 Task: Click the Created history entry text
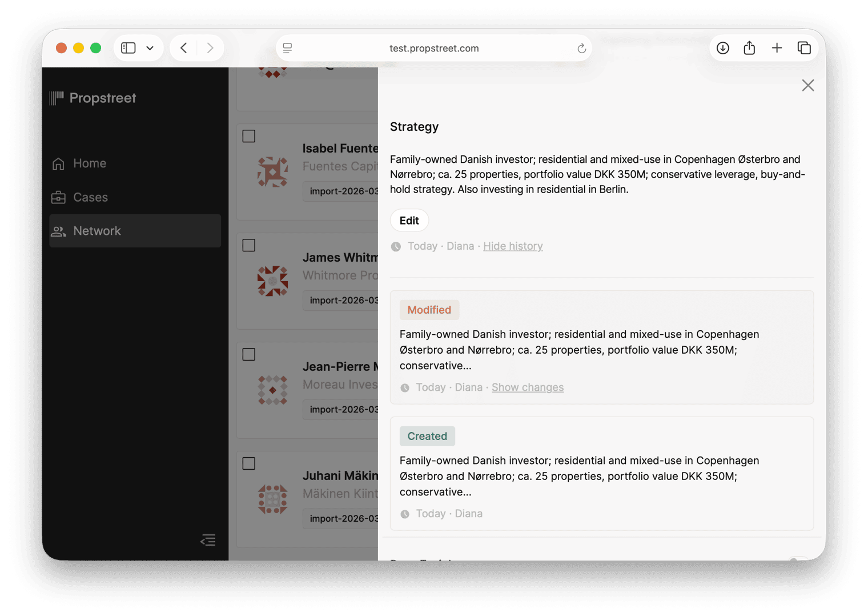point(579,476)
